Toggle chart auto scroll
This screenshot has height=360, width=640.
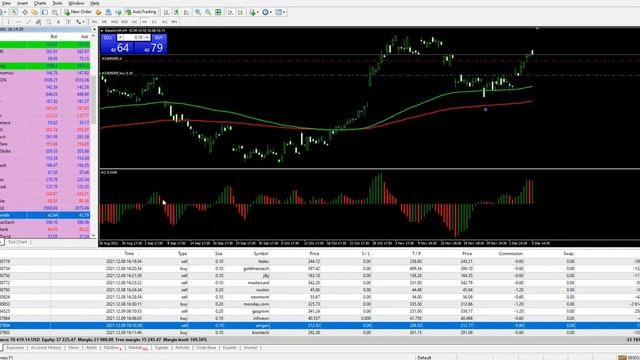pyautogui.click(x=230, y=12)
